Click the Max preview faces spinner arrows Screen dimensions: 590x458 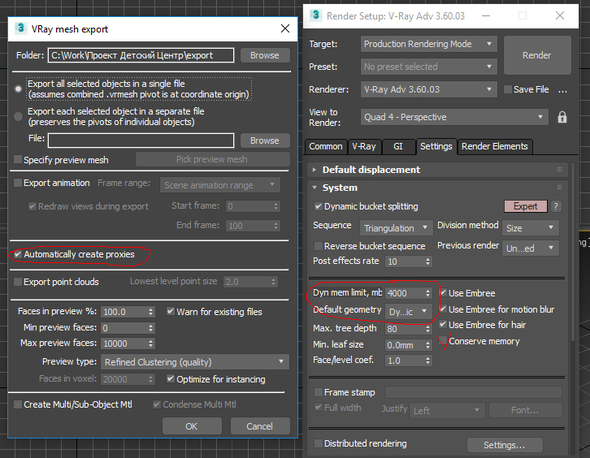[x=151, y=343]
